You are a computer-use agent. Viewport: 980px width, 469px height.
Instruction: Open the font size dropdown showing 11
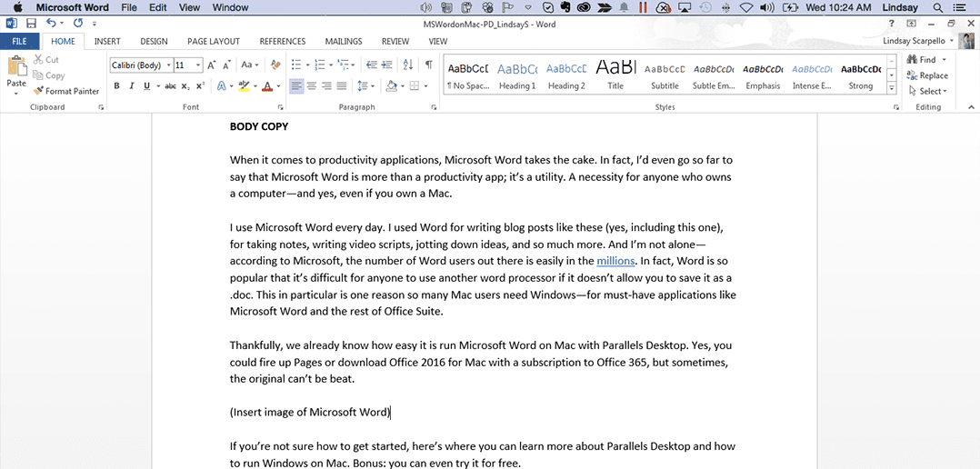(x=198, y=65)
